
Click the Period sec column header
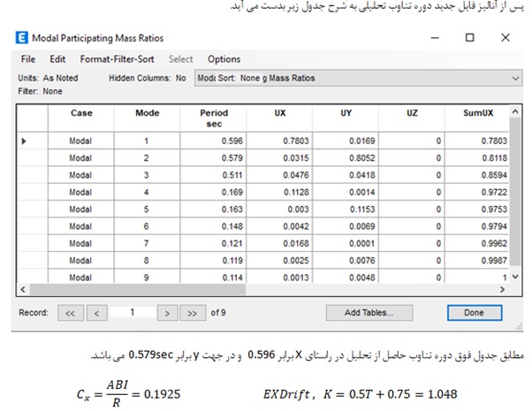pyautogui.click(x=213, y=118)
